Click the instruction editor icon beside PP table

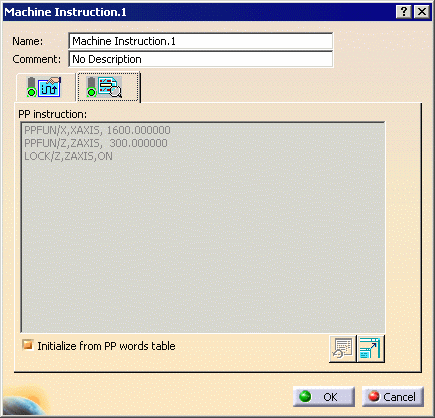[x=370, y=349]
